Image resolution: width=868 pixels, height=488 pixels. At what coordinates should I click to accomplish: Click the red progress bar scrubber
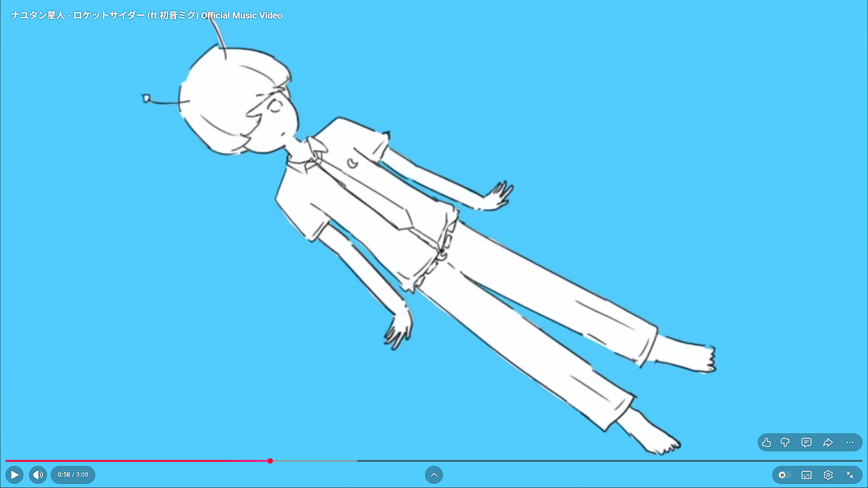click(x=270, y=461)
